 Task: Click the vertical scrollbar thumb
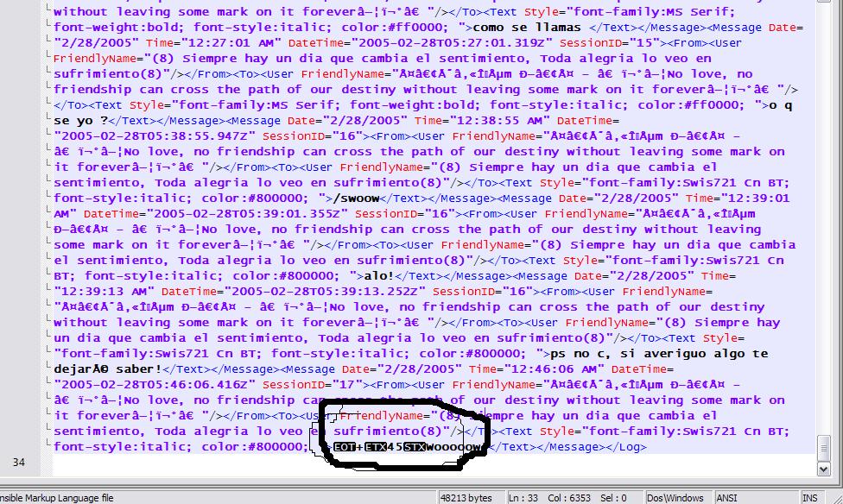coord(823,448)
